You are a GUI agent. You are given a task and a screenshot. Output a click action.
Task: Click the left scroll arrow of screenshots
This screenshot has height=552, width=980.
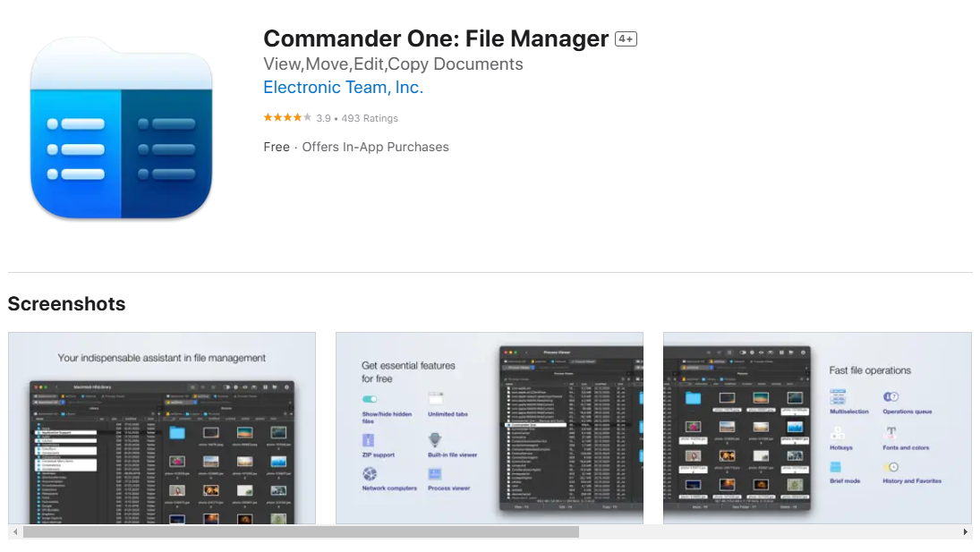(x=15, y=532)
